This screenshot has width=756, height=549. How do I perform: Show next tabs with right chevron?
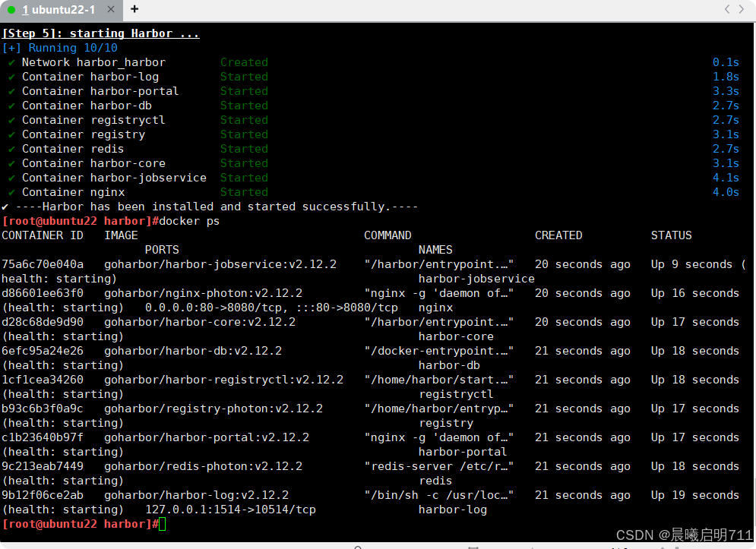(x=742, y=9)
